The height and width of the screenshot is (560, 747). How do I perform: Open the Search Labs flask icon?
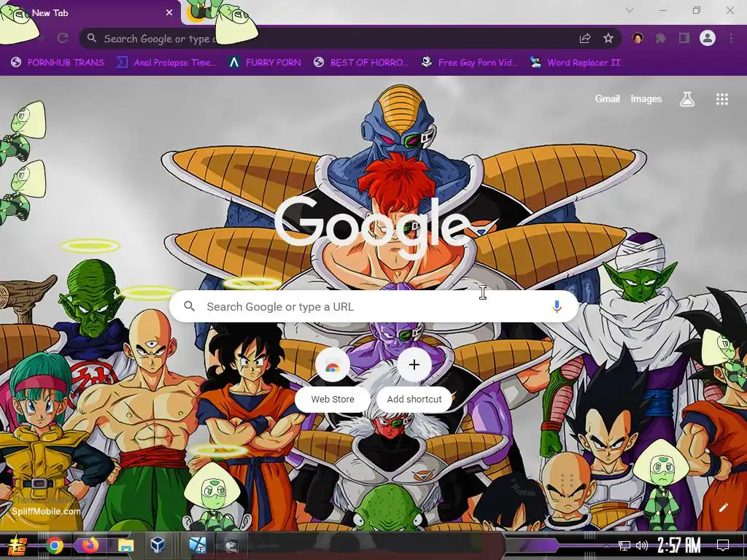coord(687,99)
